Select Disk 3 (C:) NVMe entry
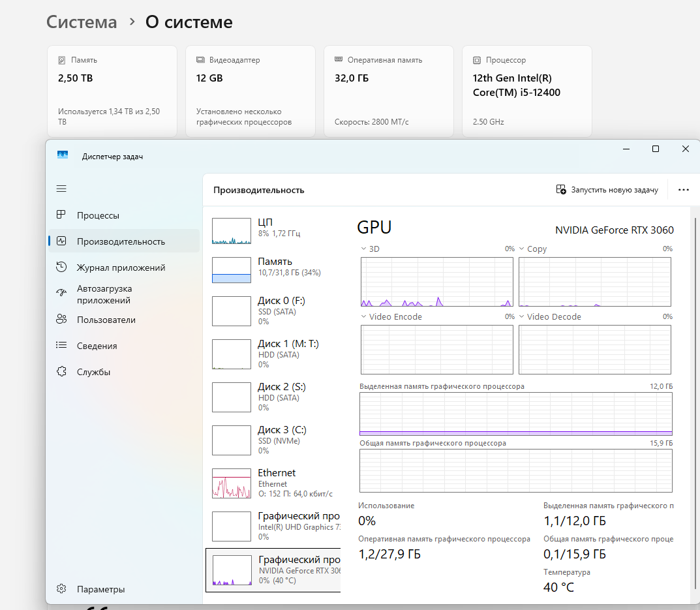The height and width of the screenshot is (610, 700). coord(273,439)
